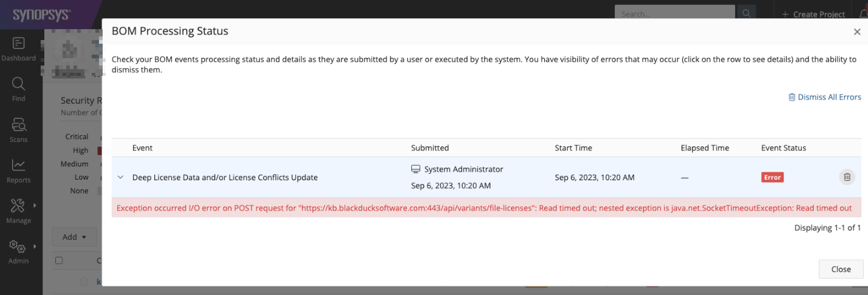Click the search magnifier button
This screenshot has height=295, width=868.
pos(747,13)
